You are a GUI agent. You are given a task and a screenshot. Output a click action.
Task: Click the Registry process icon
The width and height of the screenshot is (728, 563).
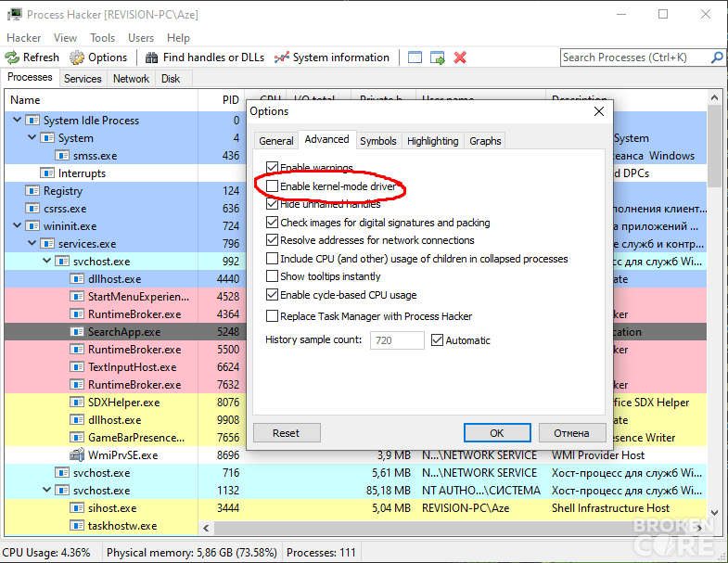tap(32, 191)
